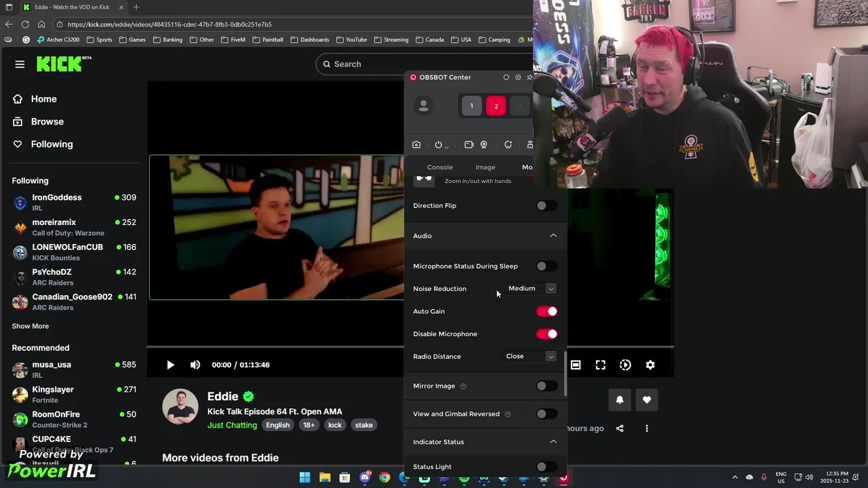Click the video progress bar
Screen dimensions: 868x488
(x=411, y=346)
